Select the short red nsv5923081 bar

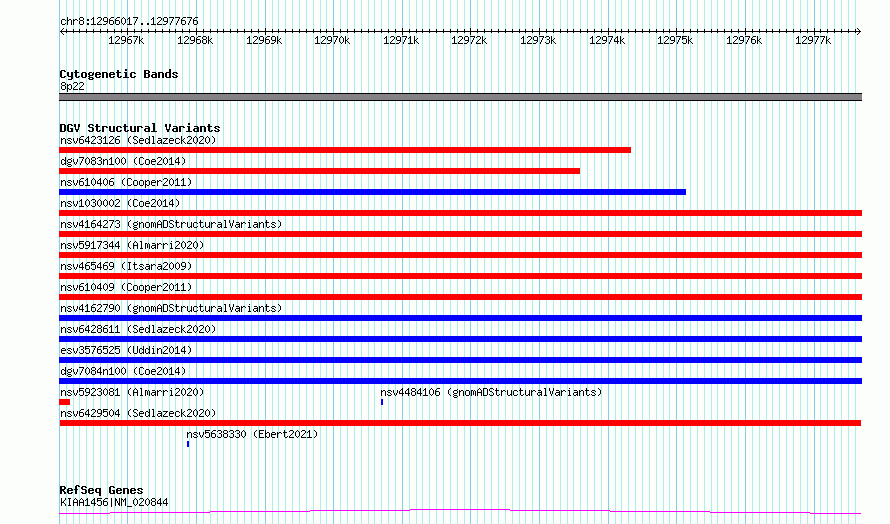pos(65,402)
